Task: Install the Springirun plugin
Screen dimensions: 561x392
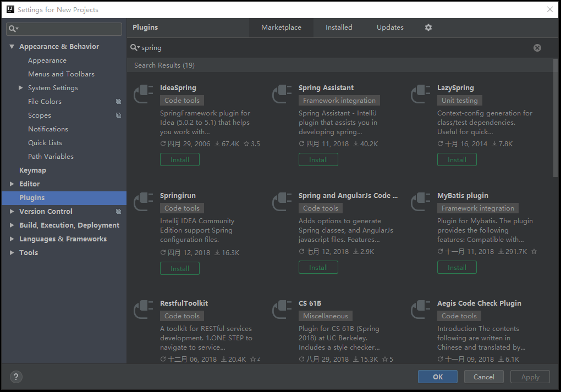Action: (180, 268)
